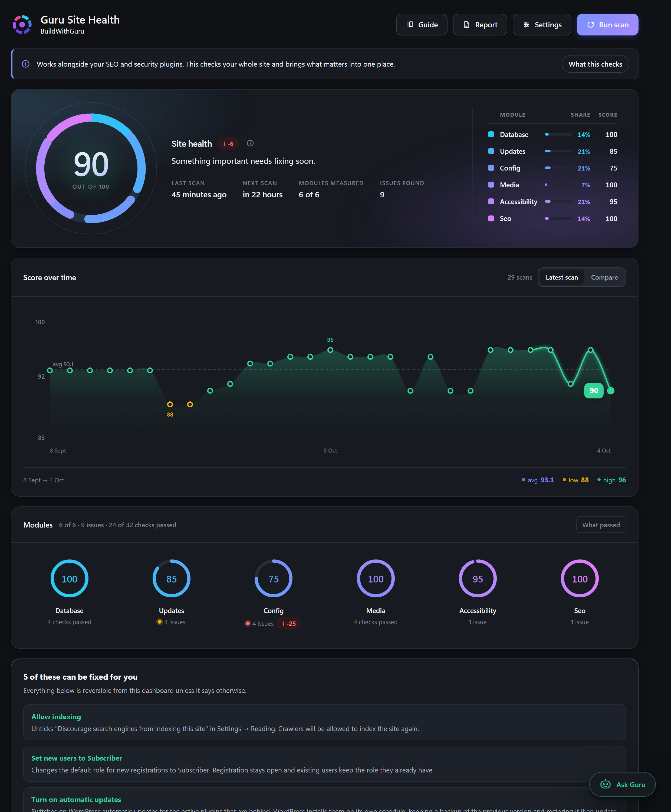Viewport: 671px width, 812px height.
Task: Click the Seo 100 score ring in Modules
Action: 580,578
